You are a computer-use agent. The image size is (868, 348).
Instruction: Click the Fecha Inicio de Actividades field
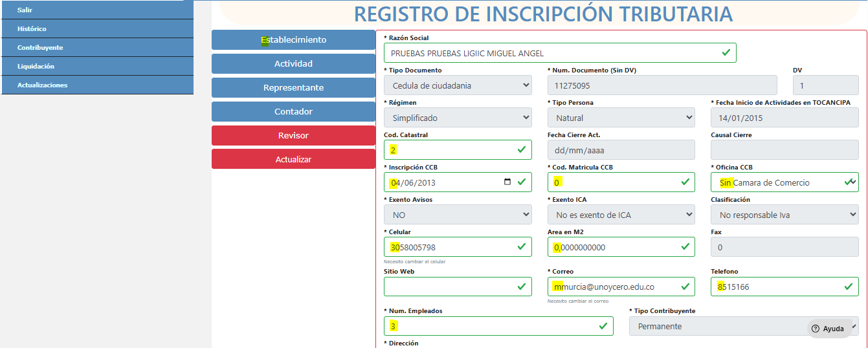785,118
